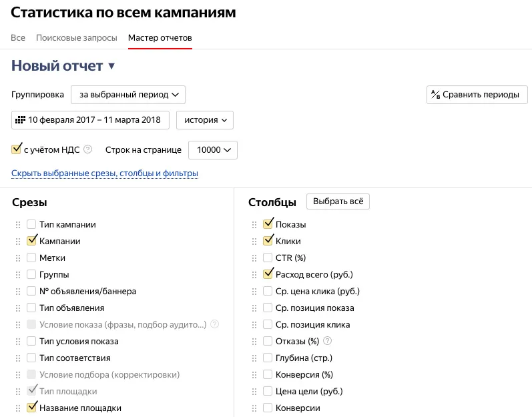Tick the Тип условия показа checkbox
The image size is (532, 417).
[x=31, y=341]
